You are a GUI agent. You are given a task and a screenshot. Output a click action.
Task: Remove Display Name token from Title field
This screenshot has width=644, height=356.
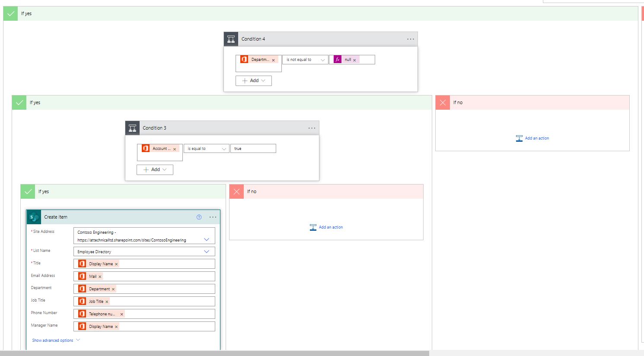pyautogui.click(x=116, y=264)
